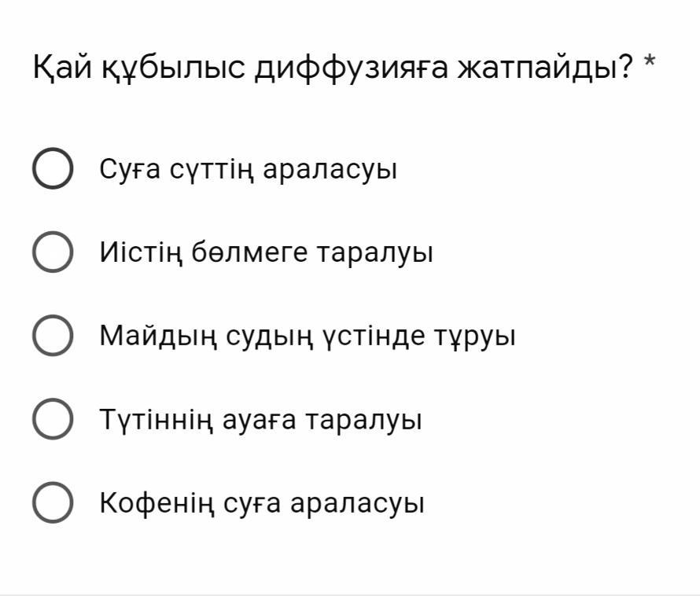Viewport: 700px width, 596px height.
Task: Click the required asterisk beside the question
Action: point(649,62)
